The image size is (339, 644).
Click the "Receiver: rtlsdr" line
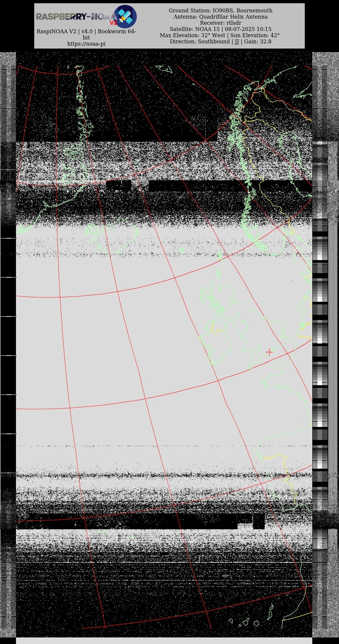point(221,23)
